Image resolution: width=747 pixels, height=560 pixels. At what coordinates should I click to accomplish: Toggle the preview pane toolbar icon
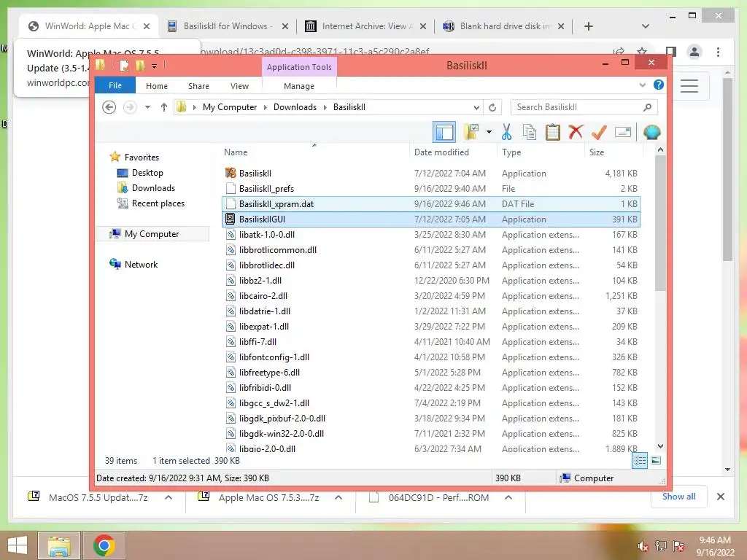(444, 132)
